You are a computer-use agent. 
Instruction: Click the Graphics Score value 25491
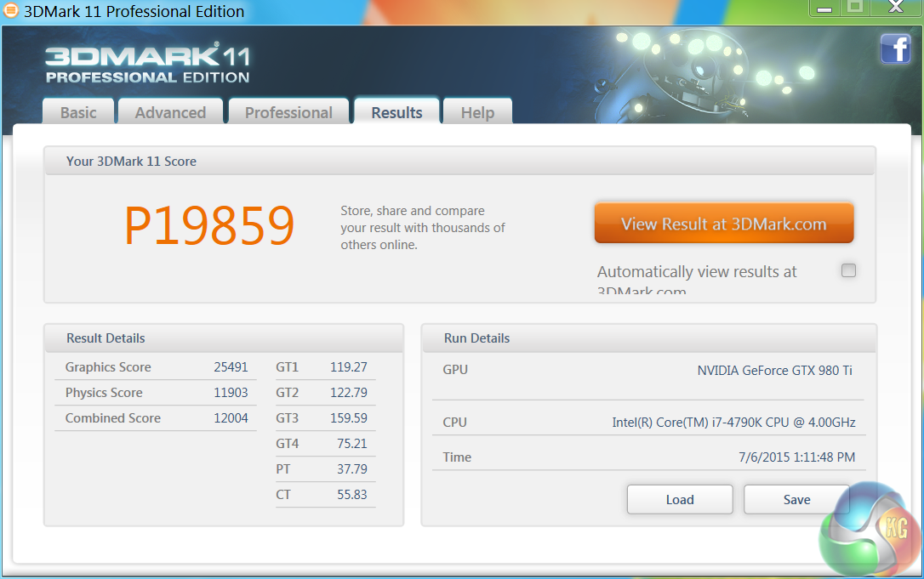point(231,367)
